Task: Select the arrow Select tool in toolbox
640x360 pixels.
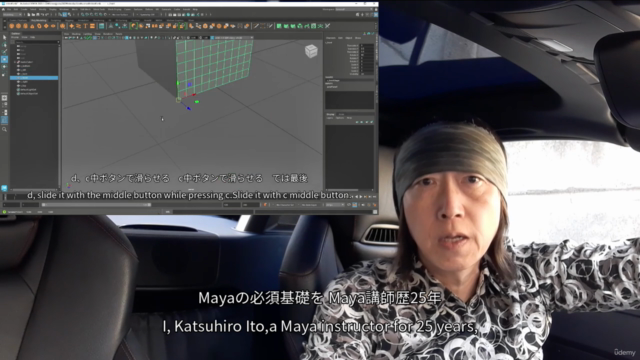Action: click(x=4, y=37)
